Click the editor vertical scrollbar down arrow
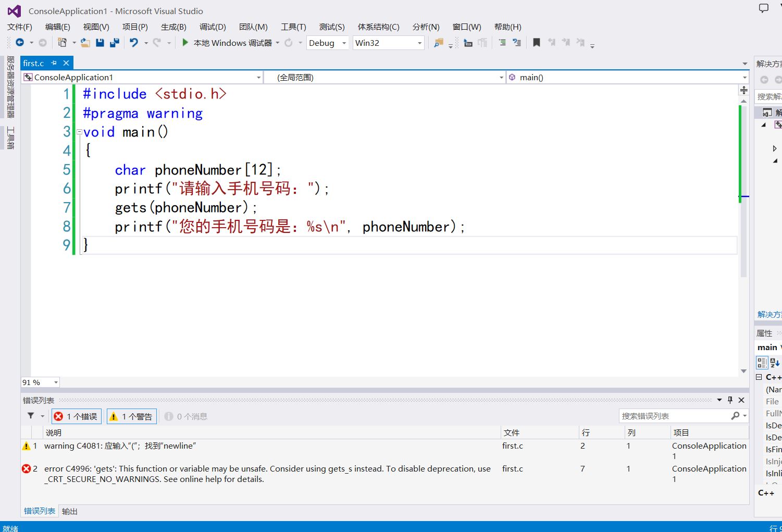Screen dimensions: 782x532 tap(744, 371)
